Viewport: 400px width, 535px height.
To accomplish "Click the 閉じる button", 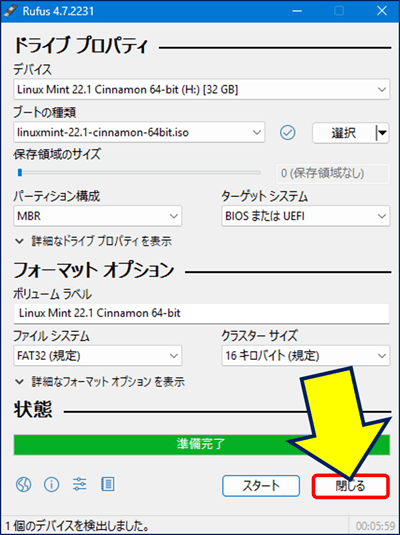I will [351, 486].
